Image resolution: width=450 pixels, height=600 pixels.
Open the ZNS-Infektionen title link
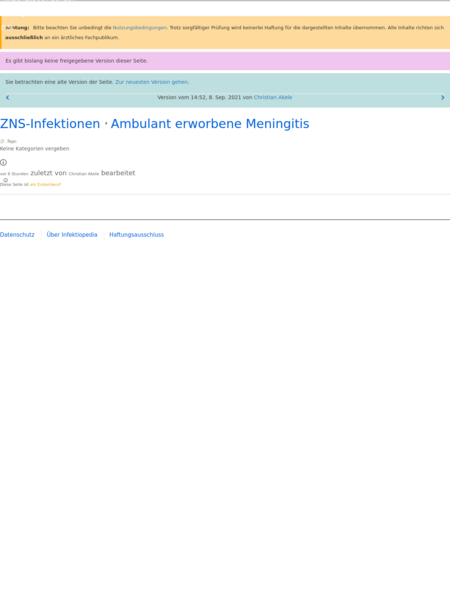[50, 124]
